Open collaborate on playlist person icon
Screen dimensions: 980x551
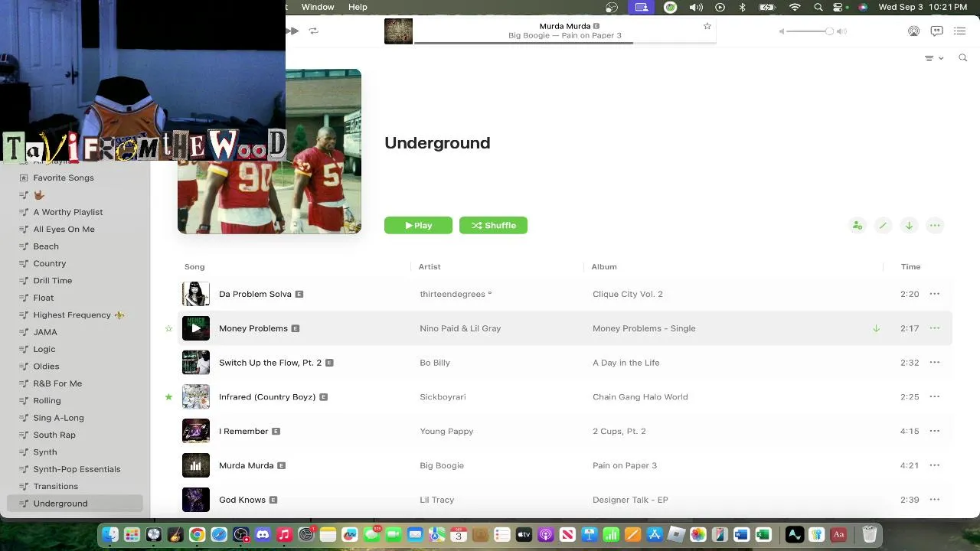[857, 226]
